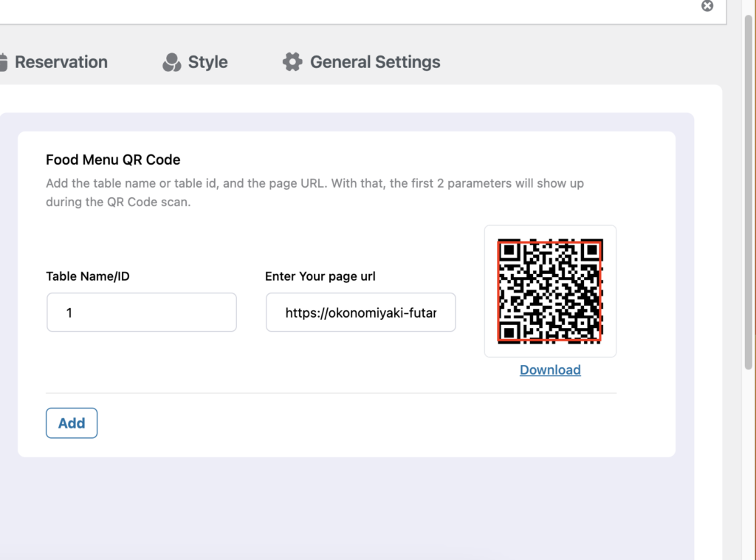The image size is (756, 560).
Task: Switch to the Reservation tab
Action: (x=61, y=62)
